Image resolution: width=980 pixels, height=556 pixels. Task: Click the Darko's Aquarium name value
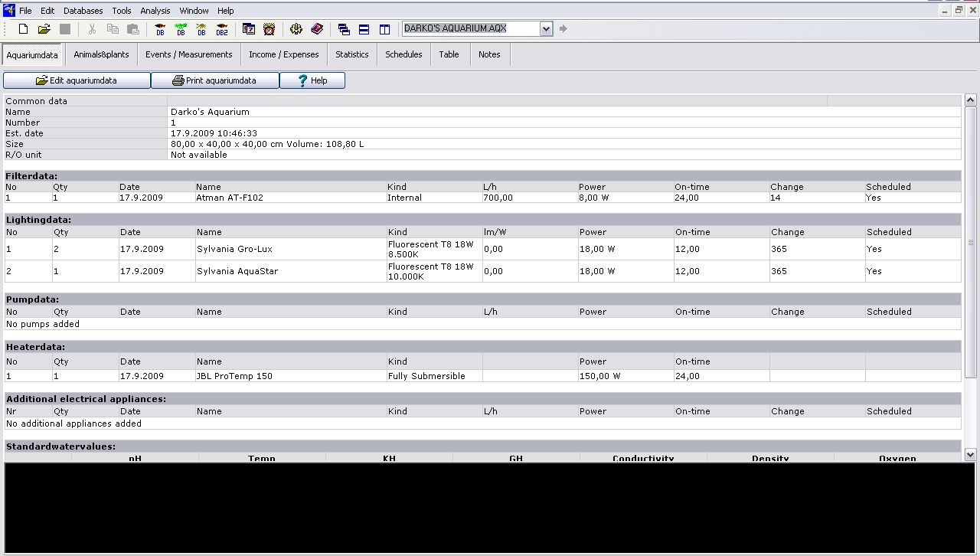[x=210, y=112]
